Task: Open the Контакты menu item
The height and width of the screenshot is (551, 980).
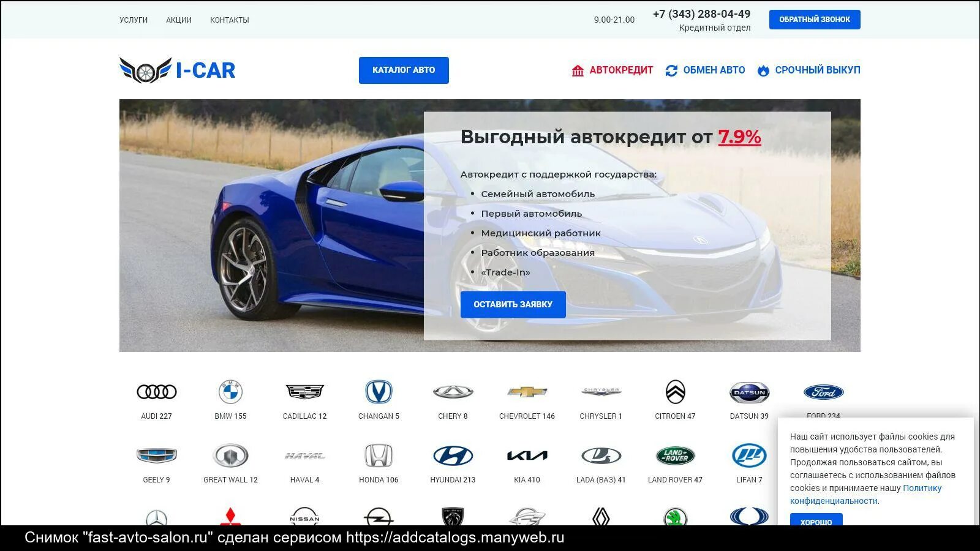Action: point(230,20)
